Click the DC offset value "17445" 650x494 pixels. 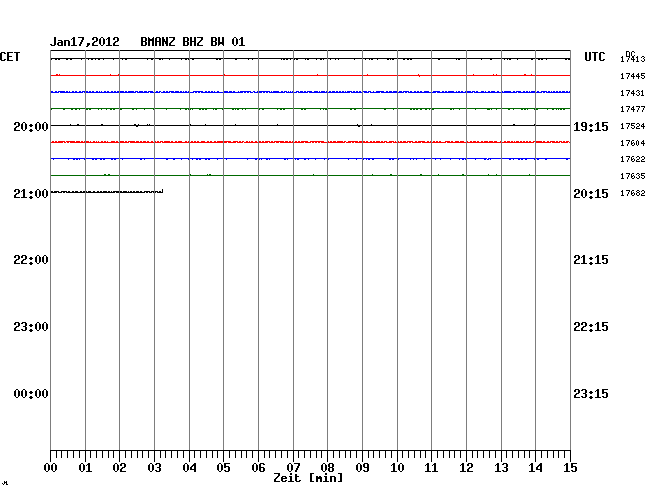633,76
